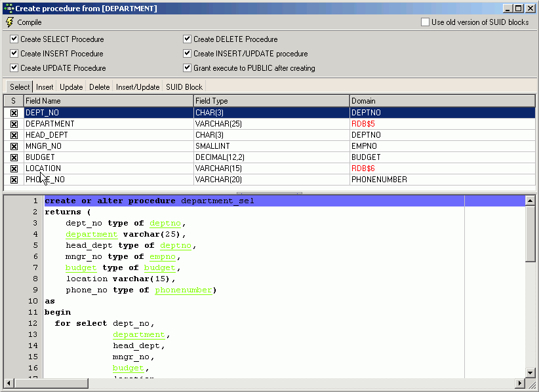Toggle Use old version of SUID blocks
The height and width of the screenshot is (392, 539).
click(425, 22)
